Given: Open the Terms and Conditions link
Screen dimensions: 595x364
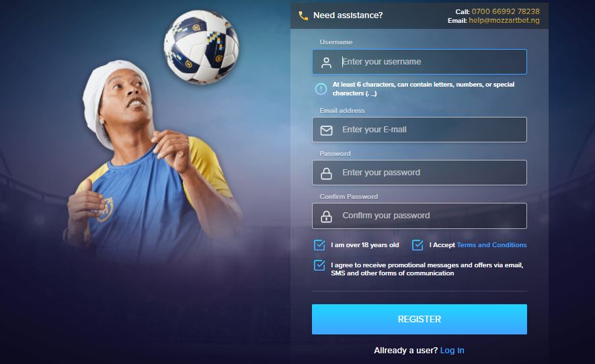Looking at the screenshot, I should [x=491, y=245].
